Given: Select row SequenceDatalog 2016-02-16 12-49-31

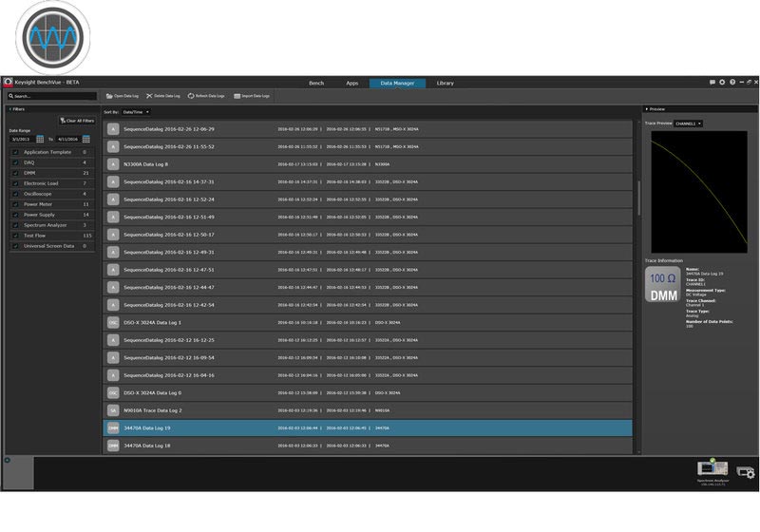Looking at the screenshot, I should (368, 253).
